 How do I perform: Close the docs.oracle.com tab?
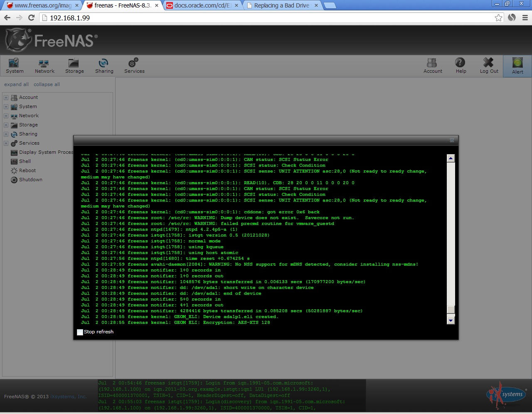236,5
